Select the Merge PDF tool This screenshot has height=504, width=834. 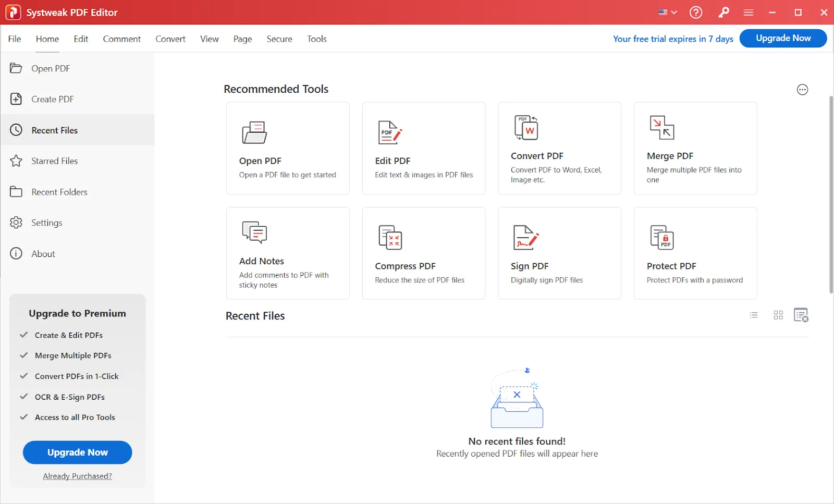tap(695, 148)
